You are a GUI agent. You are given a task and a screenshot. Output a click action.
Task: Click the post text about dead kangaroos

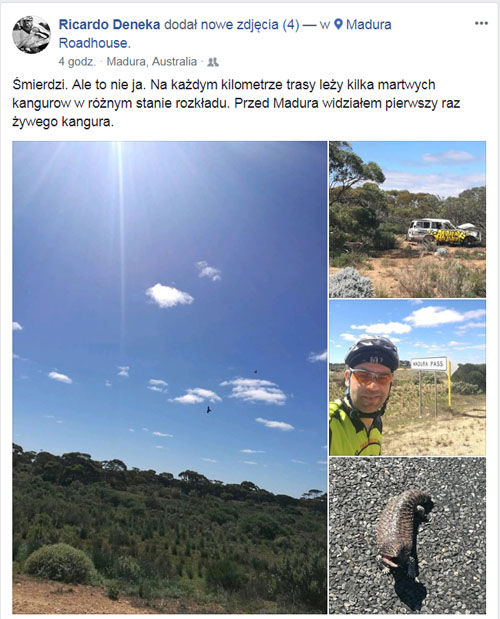(236, 103)
